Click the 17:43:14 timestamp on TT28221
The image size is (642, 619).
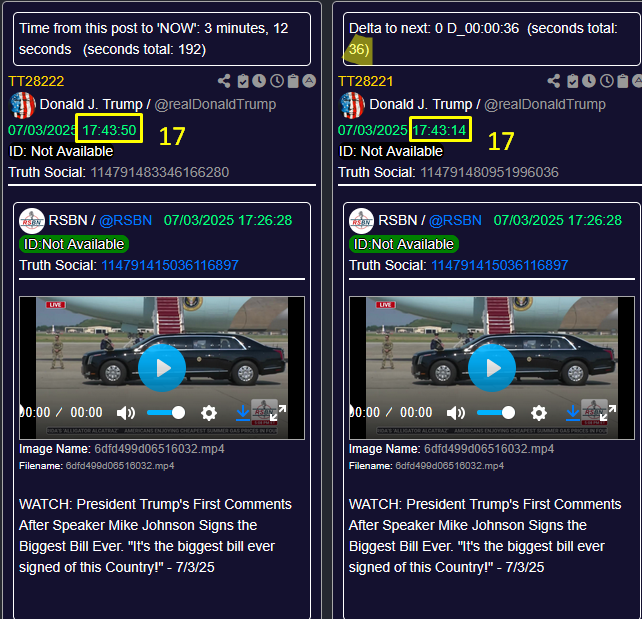point(439,130)
